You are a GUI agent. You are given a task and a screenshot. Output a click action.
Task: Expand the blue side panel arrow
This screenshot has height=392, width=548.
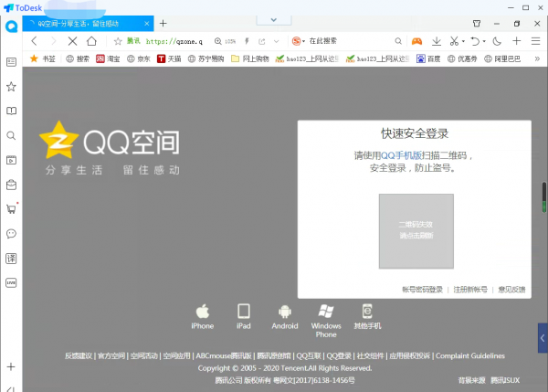point(543,338)
